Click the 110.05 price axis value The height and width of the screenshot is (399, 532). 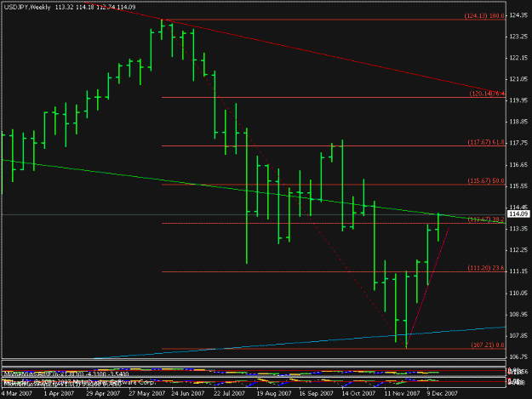518,294
